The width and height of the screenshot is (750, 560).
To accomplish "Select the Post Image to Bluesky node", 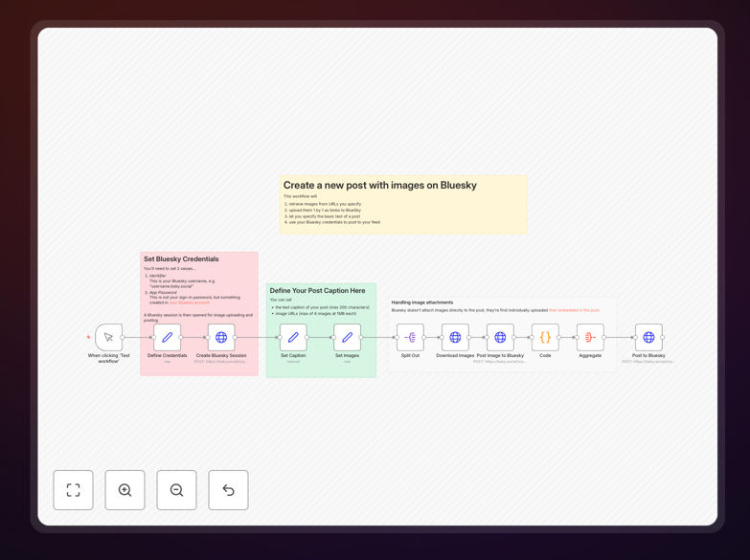I will pos(500,337).
